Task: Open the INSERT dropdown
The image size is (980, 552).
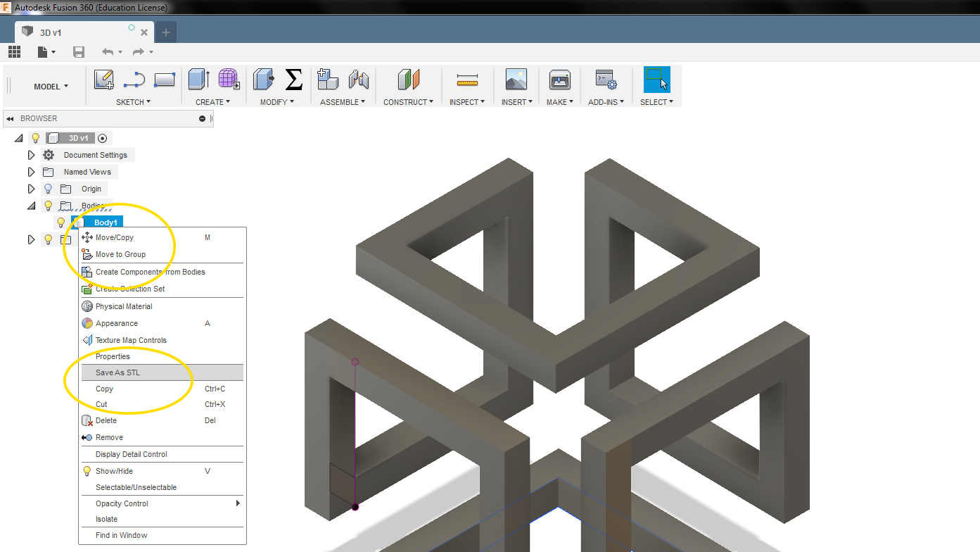Action: [516, 102]
